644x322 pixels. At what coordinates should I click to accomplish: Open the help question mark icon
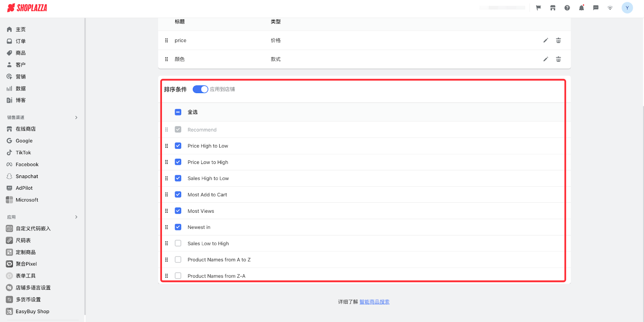tap(567, 8)
